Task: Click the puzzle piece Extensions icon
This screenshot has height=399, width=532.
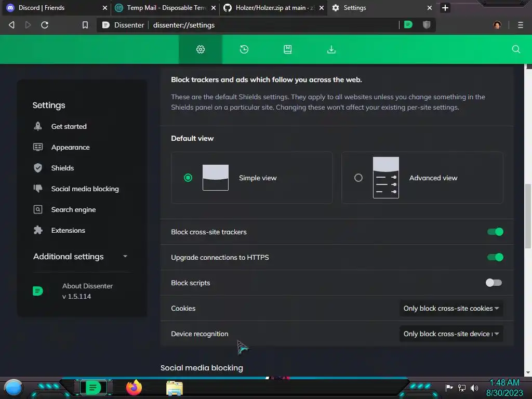Action: [x=37, y=230]
